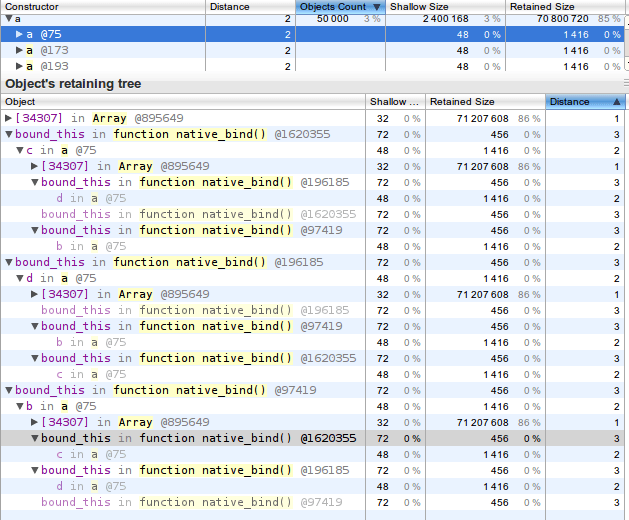Collapse the 'a' constructor group
629x520 pixels.
click(9, 18)
